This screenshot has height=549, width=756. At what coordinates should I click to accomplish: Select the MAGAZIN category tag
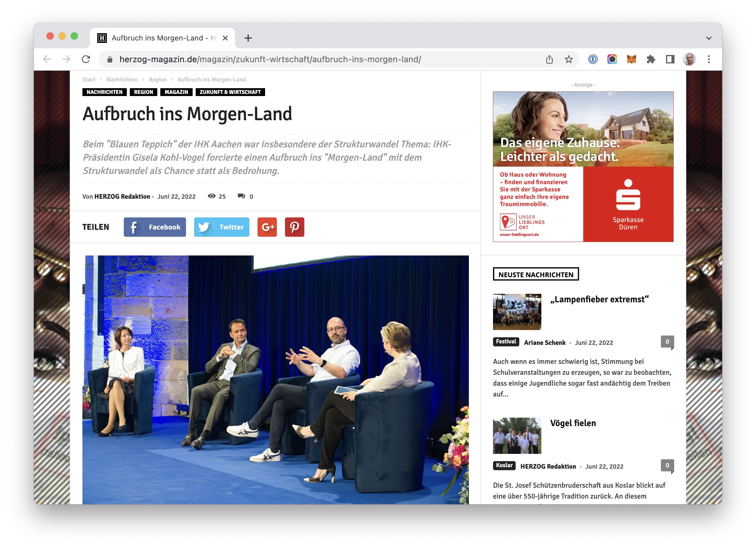coord(176,92)
